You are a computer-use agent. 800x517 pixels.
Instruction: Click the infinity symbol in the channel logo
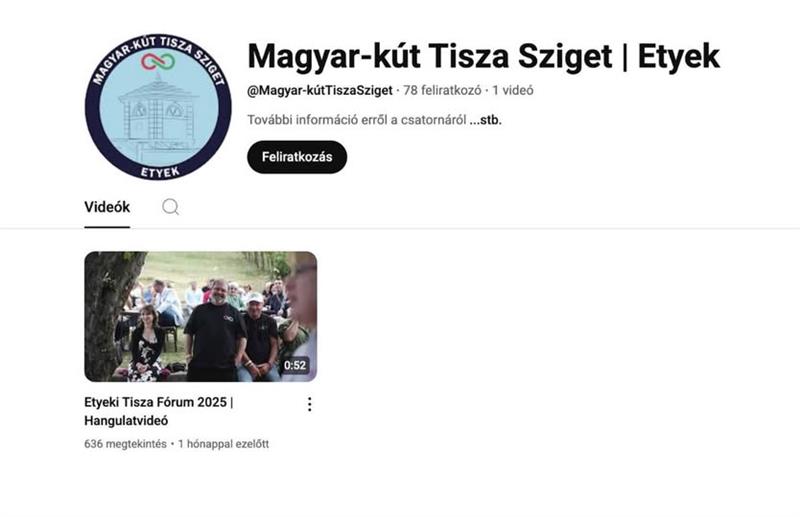click(x=158, y=62)
